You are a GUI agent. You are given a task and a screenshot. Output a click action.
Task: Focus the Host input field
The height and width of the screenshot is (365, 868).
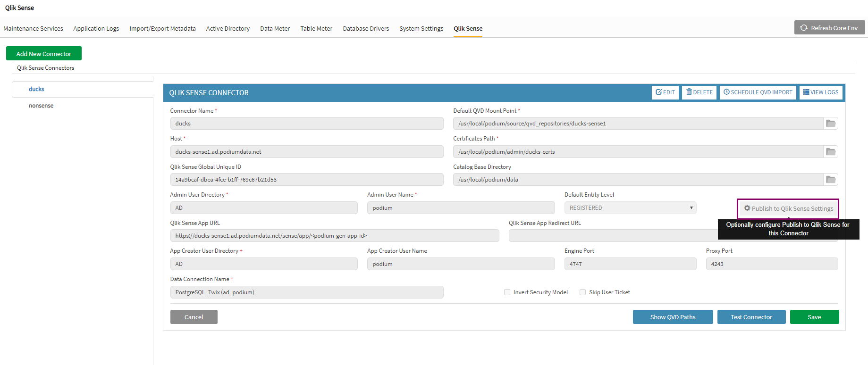click(x=307, y=152)
